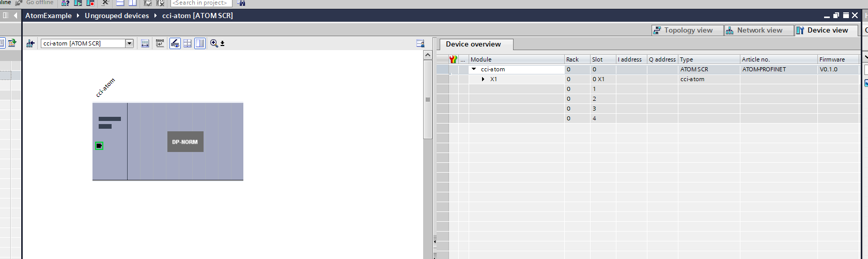Click the zoom magnifier icon
The image size is (868, 259).
(x=214, y=43)
